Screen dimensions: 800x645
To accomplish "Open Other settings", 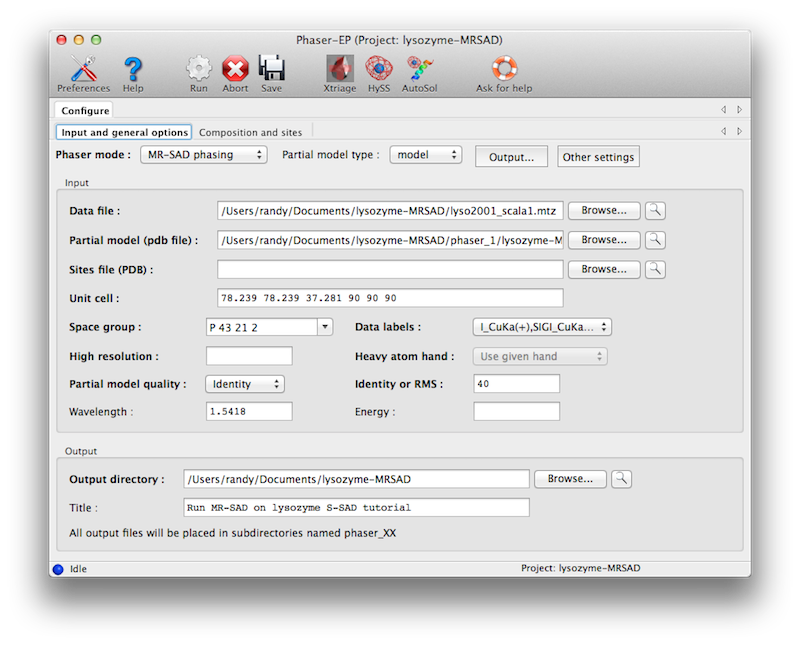I will [598, 157].
